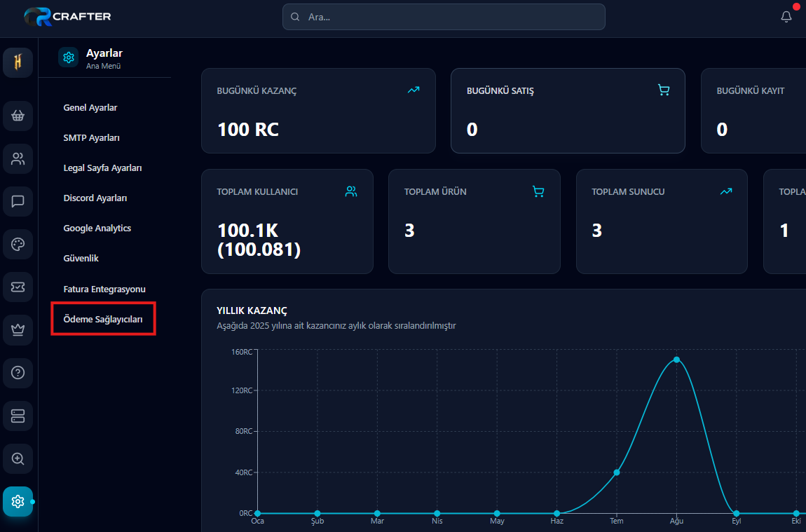Focus the Ara... search field

tap(444, 17)
